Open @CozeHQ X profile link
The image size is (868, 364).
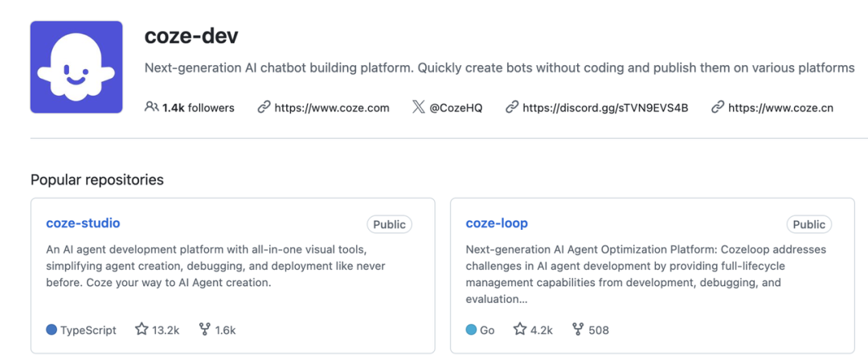coord(456,108)
